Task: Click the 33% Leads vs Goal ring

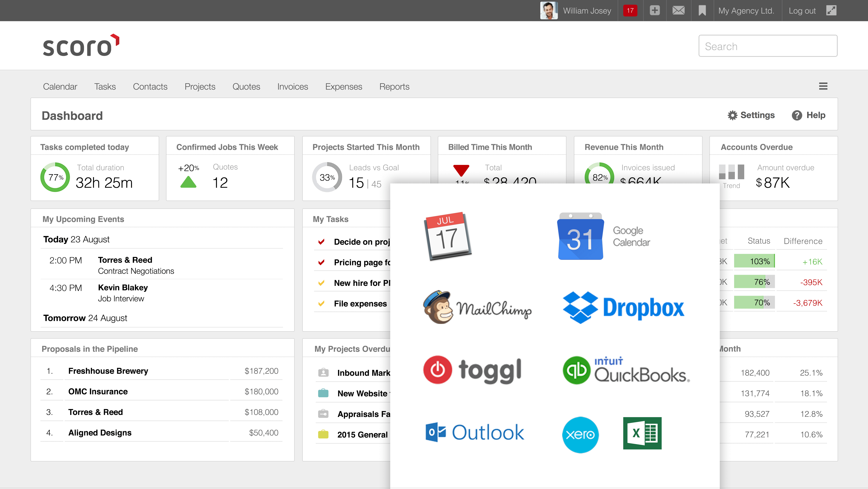Action: (x=327, y=177)
